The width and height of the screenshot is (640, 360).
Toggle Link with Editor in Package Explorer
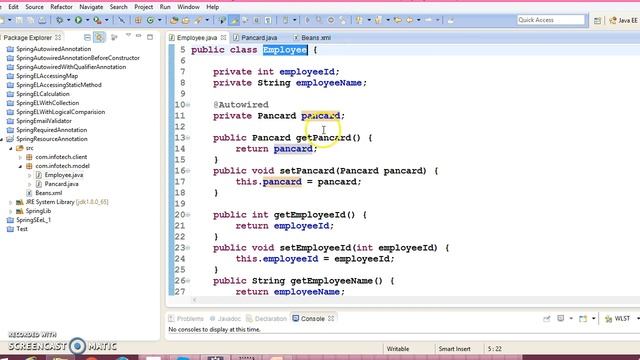(99, 38)
